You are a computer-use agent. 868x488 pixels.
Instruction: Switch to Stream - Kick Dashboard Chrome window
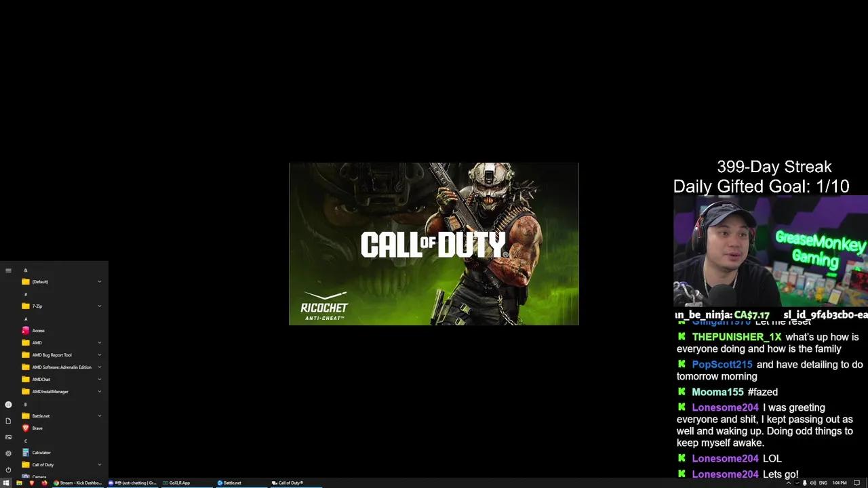pos(78,483)
